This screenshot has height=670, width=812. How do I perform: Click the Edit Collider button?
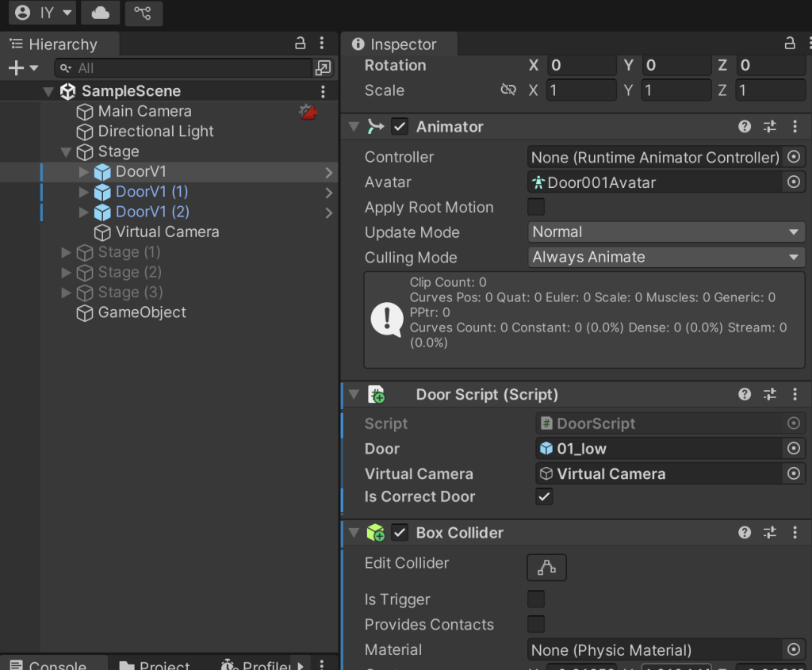point(547,568)
